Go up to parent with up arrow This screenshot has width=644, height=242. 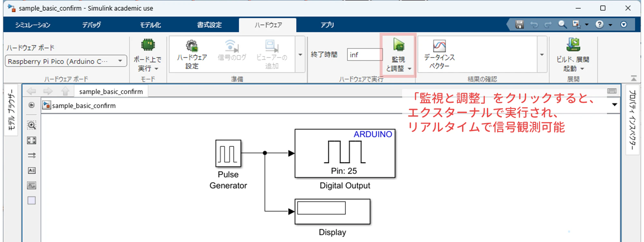click(65, 92)
